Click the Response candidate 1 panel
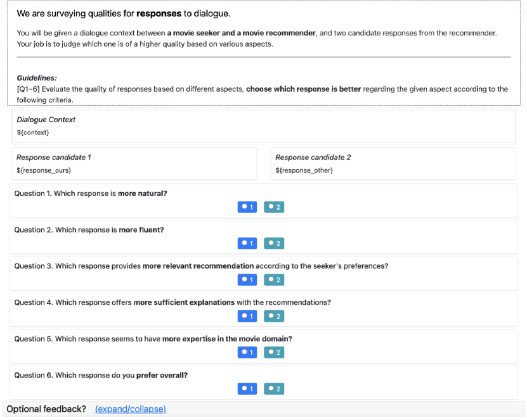527x420 pixels. coord(134,164)
